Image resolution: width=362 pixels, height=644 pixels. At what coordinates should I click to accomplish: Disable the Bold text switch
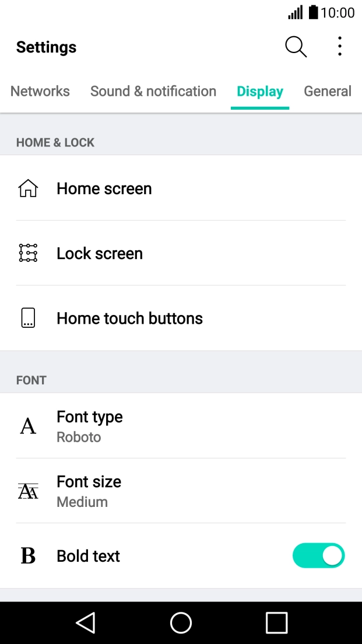318,556
